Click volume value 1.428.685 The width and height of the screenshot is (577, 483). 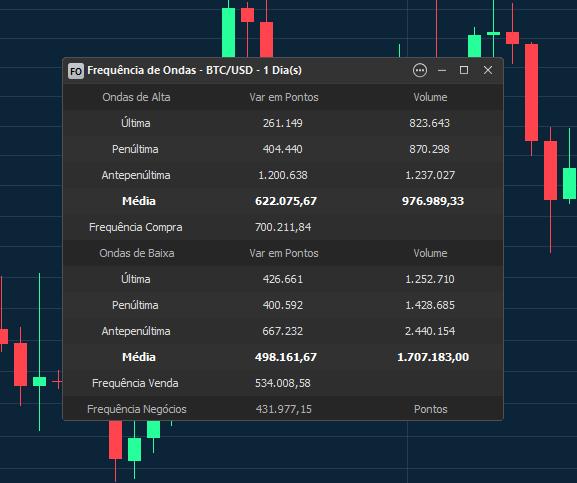(x=430, y=305)
